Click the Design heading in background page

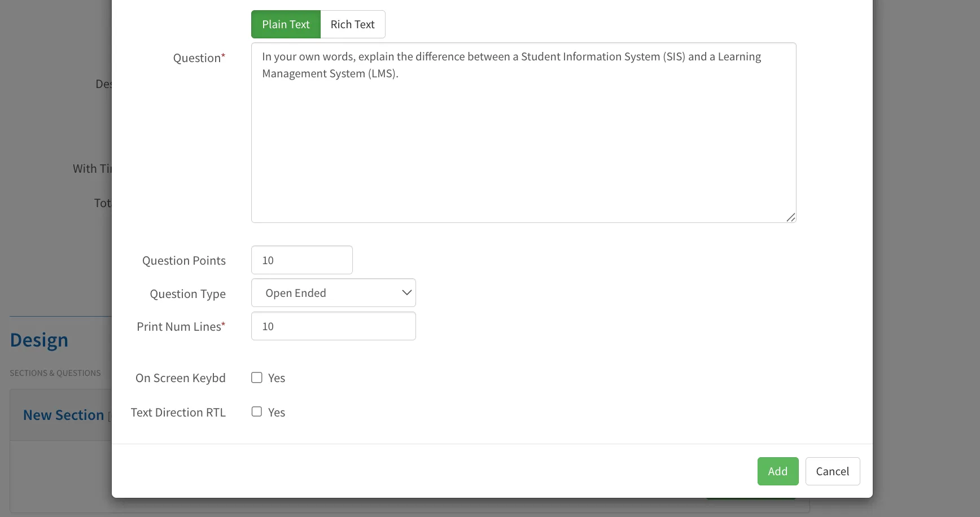pyautogui.click(x=39, y=340)
